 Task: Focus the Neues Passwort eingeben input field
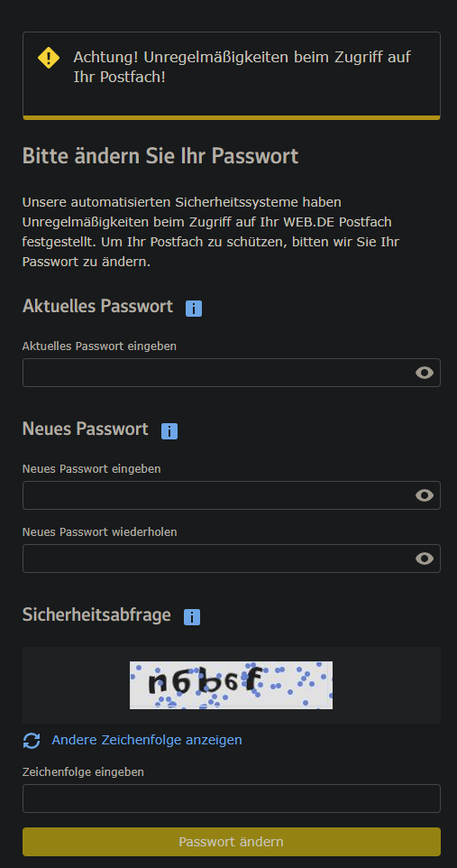232,495
